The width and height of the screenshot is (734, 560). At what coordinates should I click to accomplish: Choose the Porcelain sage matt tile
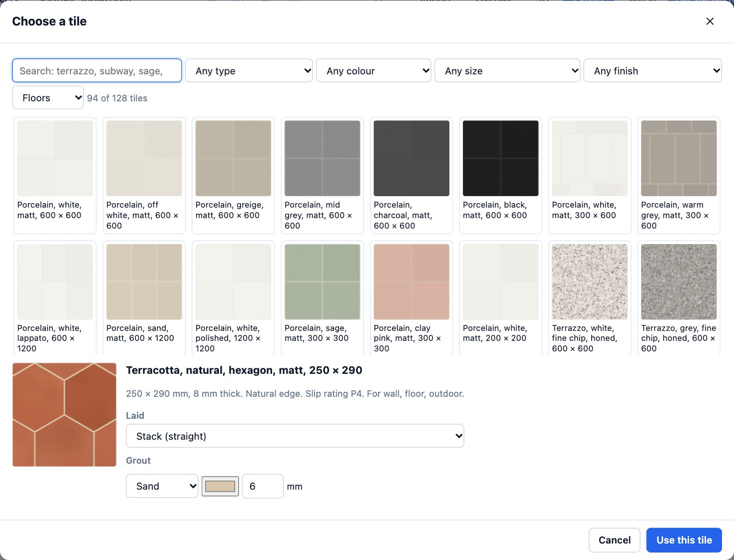[x=323, y=298]
